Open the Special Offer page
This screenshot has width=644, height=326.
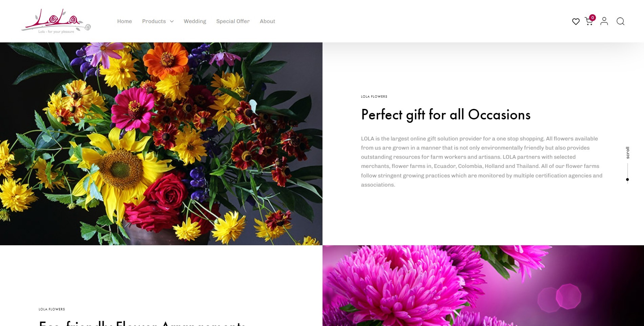click(x=233, y=21)
